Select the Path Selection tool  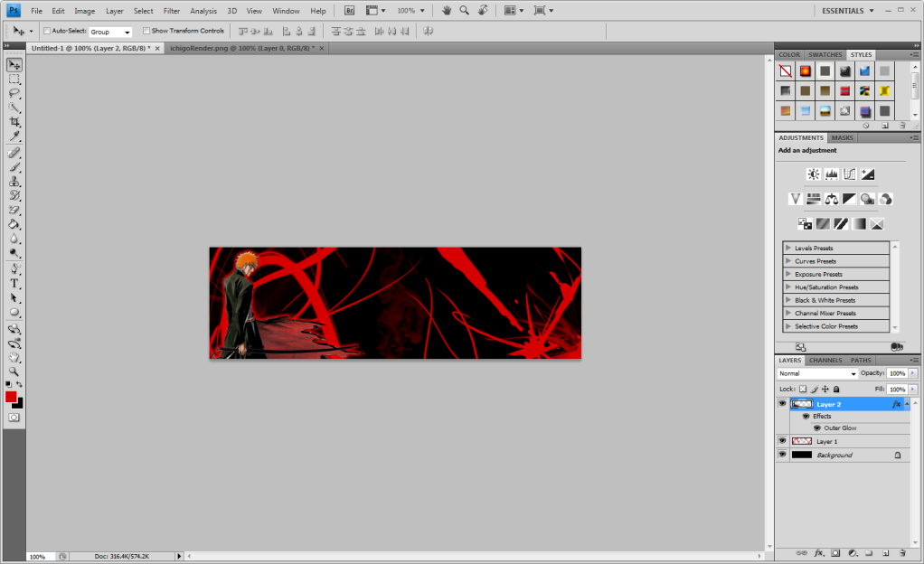pos(14,297)
